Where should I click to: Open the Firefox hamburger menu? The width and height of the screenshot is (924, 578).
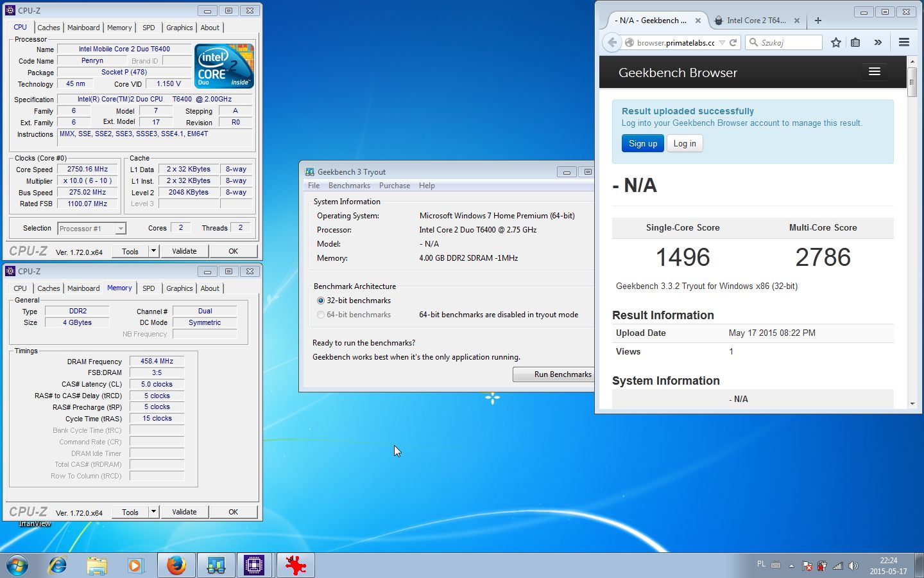pos(904,42)
